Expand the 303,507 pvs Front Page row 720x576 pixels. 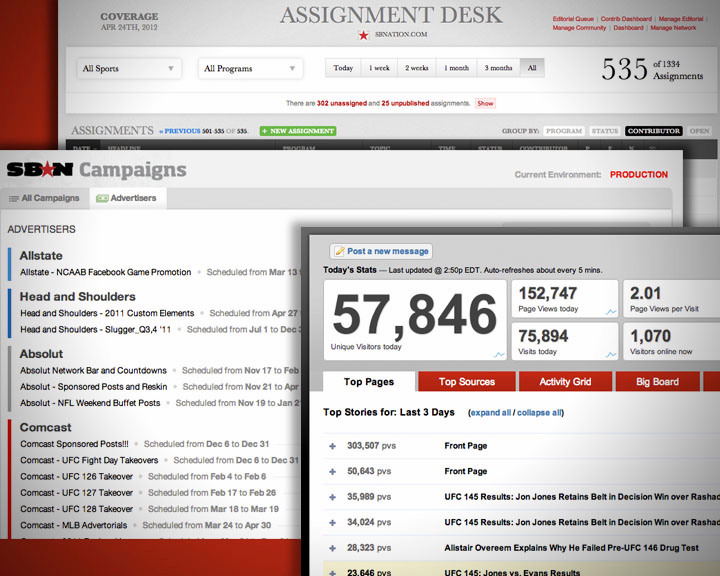point(332,446)
